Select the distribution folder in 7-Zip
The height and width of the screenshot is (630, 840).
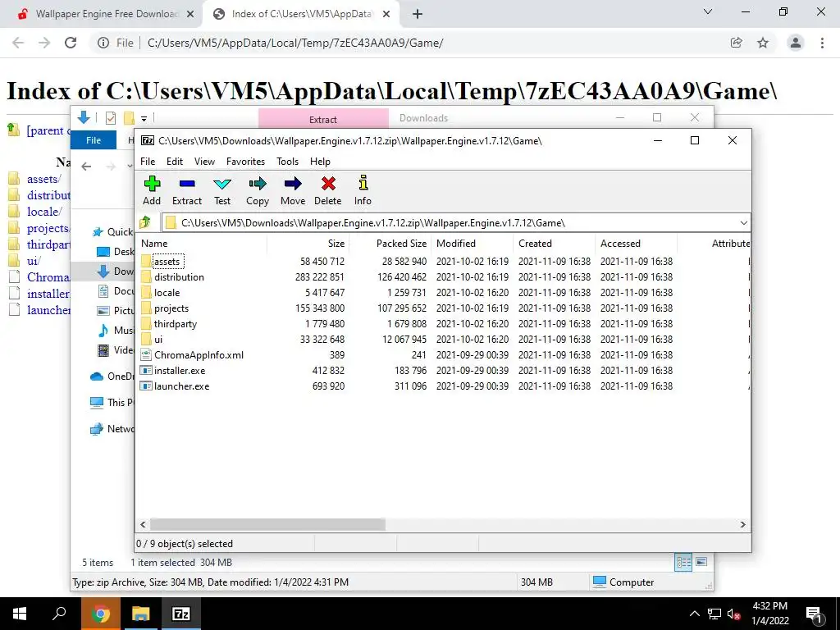[x=179, y=277]
